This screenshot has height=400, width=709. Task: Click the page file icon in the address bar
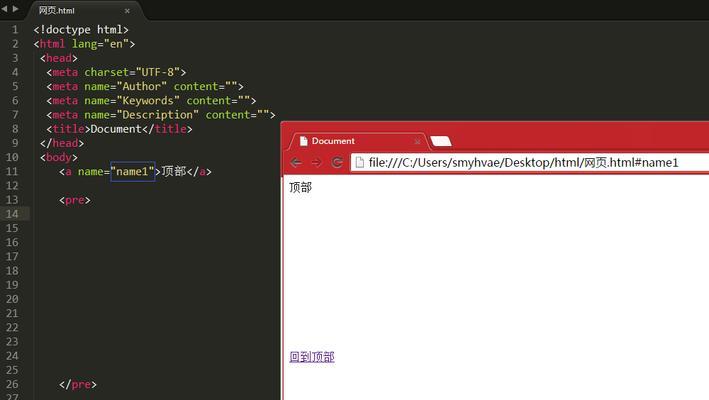tap(359, 162)
